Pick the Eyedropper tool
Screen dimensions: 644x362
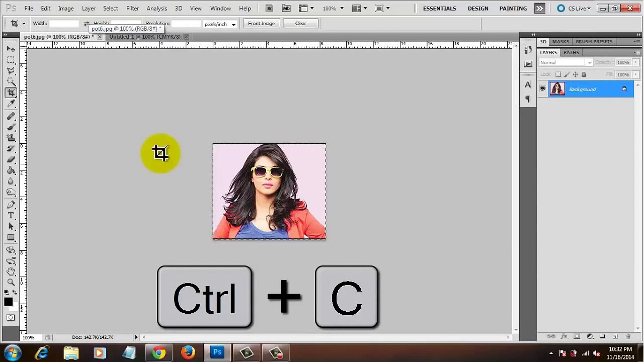[11, 104]
